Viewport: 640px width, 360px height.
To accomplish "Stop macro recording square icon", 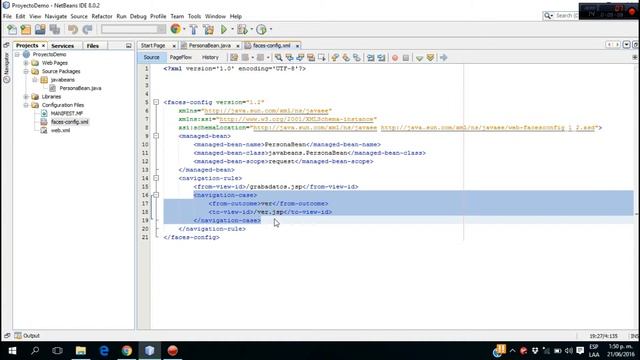I will 406,58.
